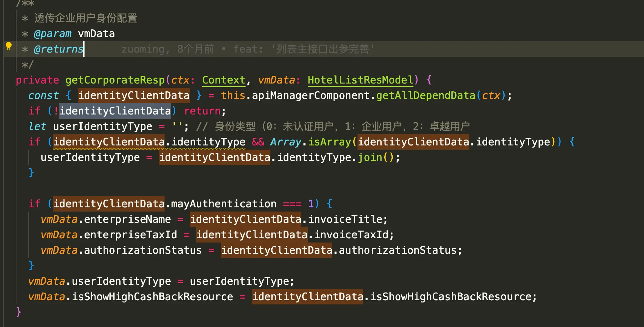Click the Array.isArray call

coord(310,142)
